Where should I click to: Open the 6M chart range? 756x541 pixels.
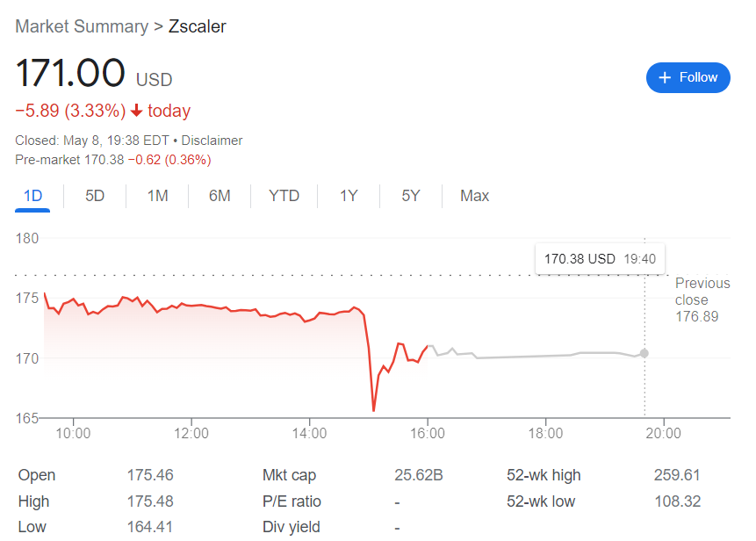tap(220, 196)
